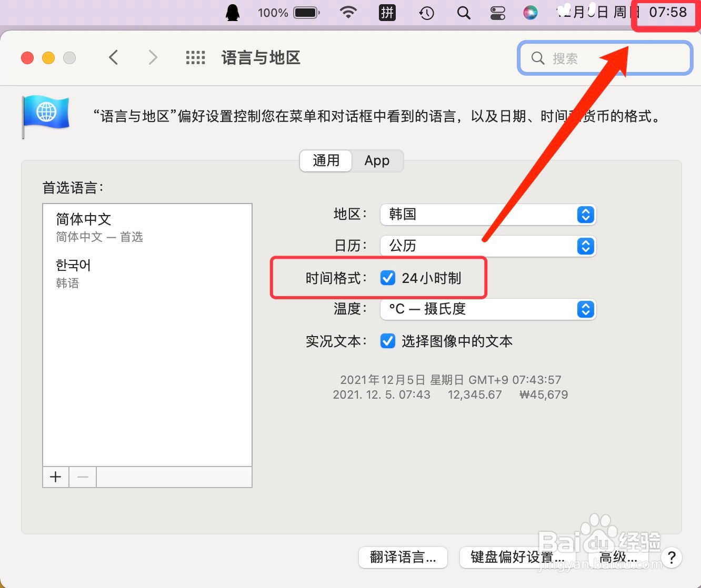The image size is (701, 588).
Task: Uncheck the 24小时制 time format checkbox
Action: [x=388, y=278]
